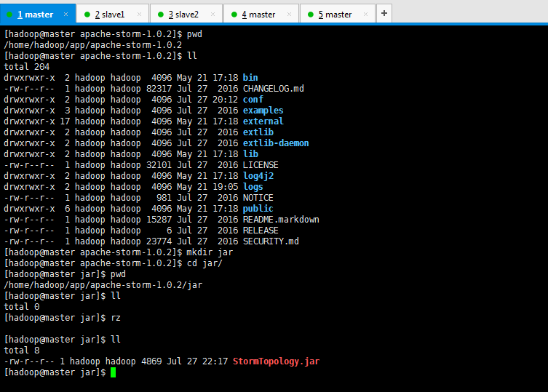The height and width of the screenshot is (392, 548).
Task: Activate the '5 master' session tab
Action: pos(338,15)
